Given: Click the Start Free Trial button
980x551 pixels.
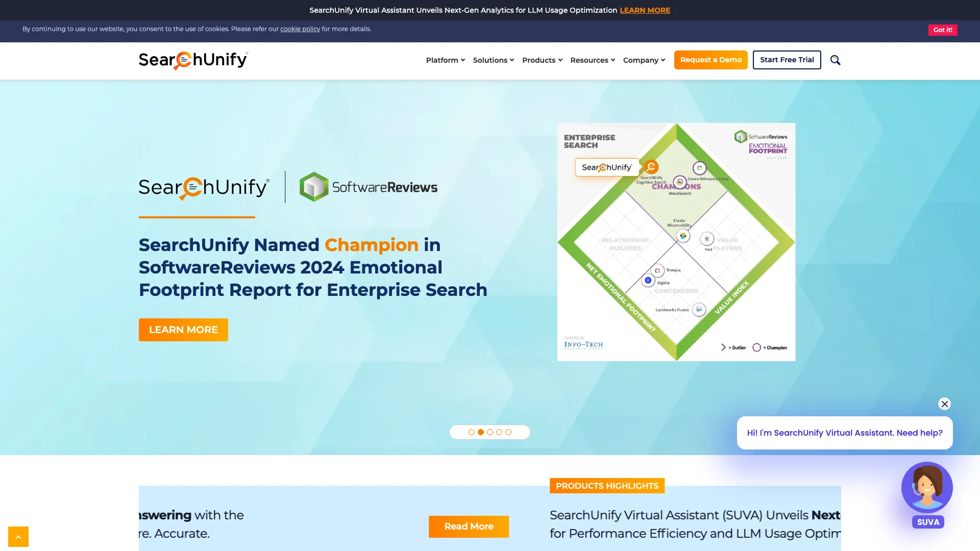Looking at the screenshot, I should pos(787,59).
